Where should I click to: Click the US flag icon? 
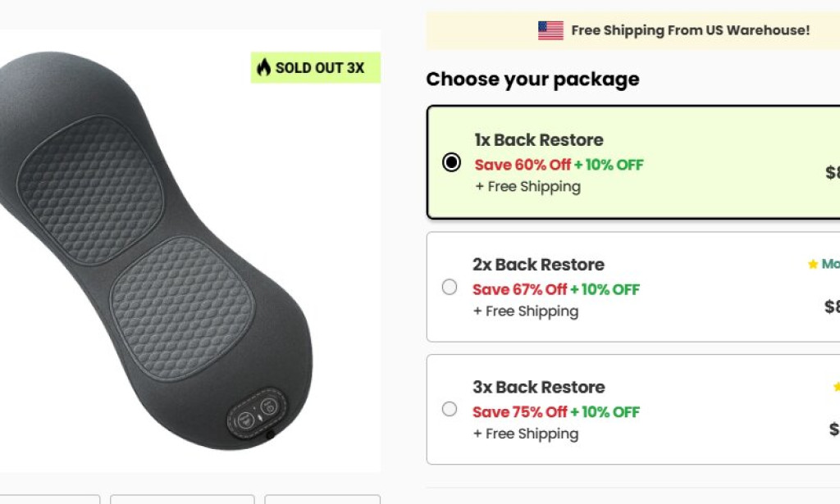(x=550, y=30)
